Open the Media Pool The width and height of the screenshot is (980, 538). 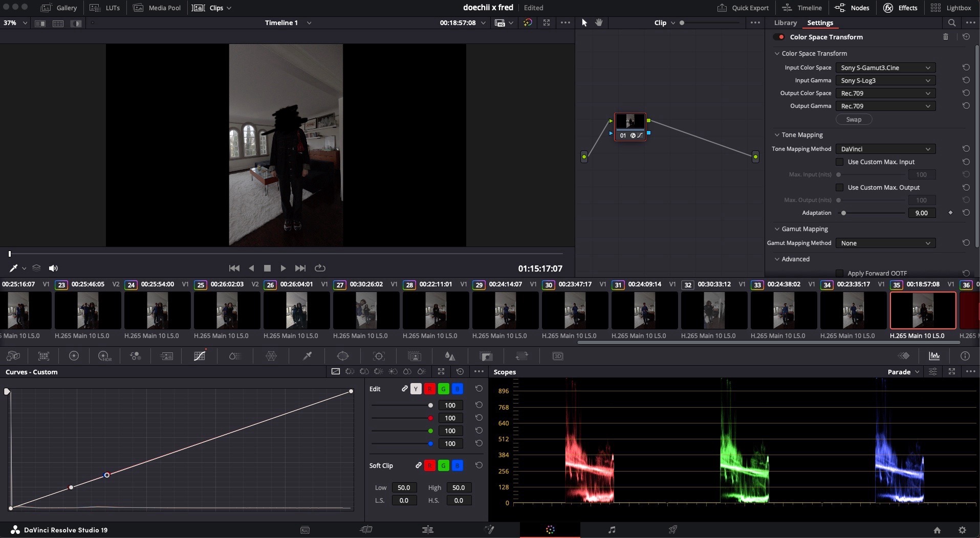click(x=157, y=8)
